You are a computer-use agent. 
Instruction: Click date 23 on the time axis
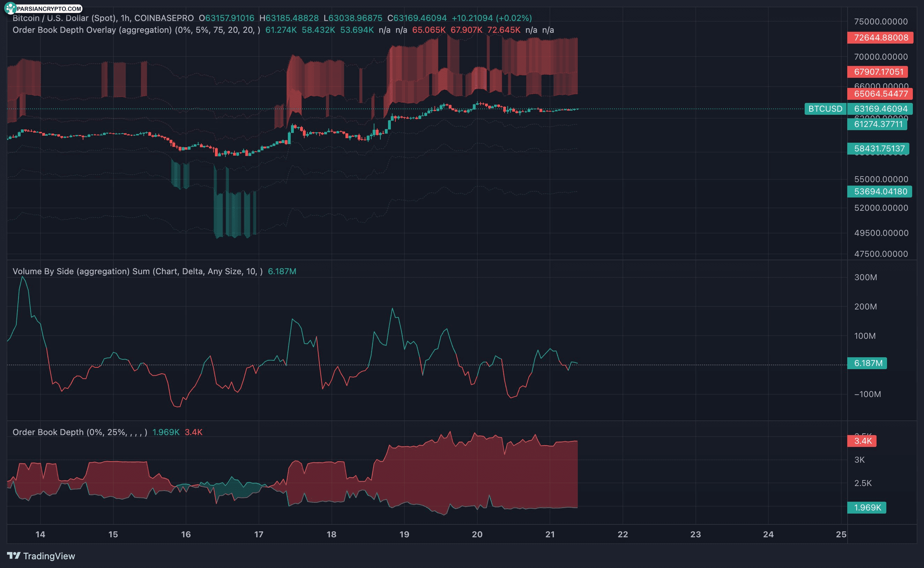(696, 535)
